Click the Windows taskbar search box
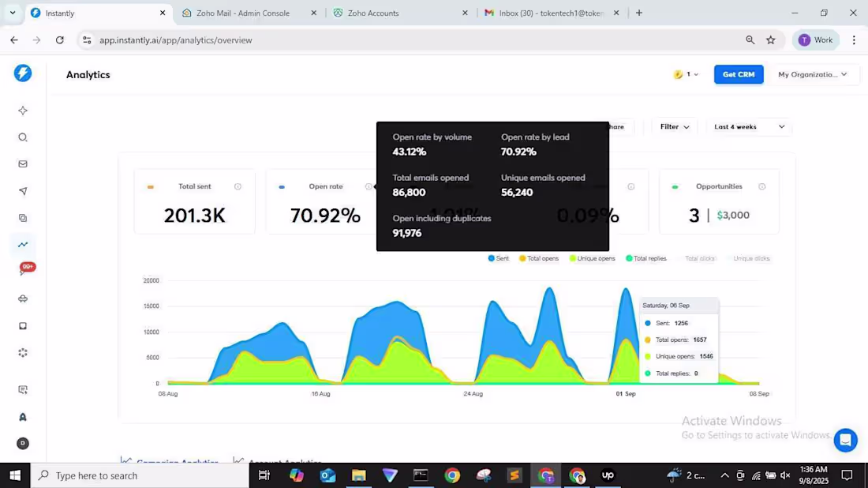868x488 pixels. click(x=140, y=475)
